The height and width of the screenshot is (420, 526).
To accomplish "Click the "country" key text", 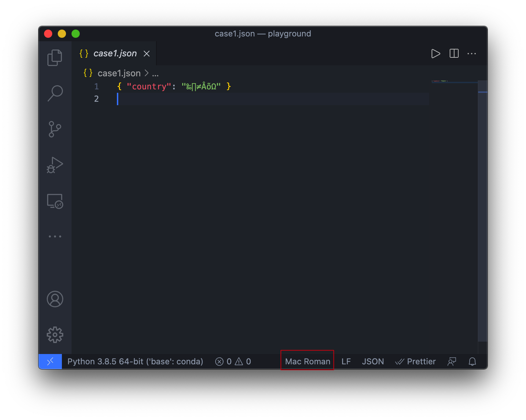I will (x=149, y=87).
